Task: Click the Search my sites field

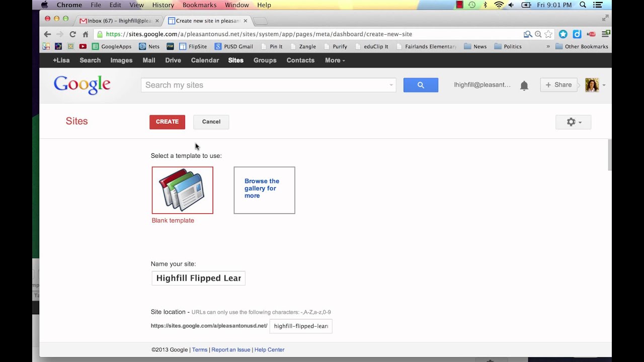Action: pos(269,85)
